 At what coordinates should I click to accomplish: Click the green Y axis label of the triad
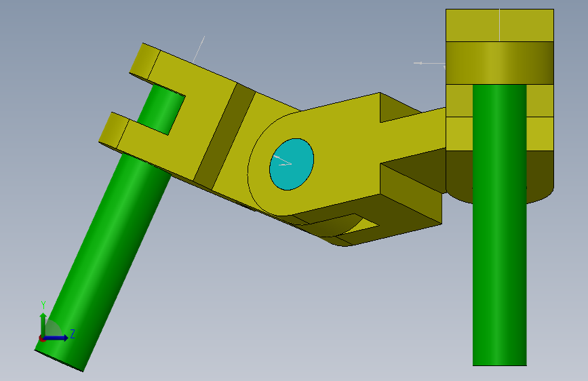click(43, 305)
